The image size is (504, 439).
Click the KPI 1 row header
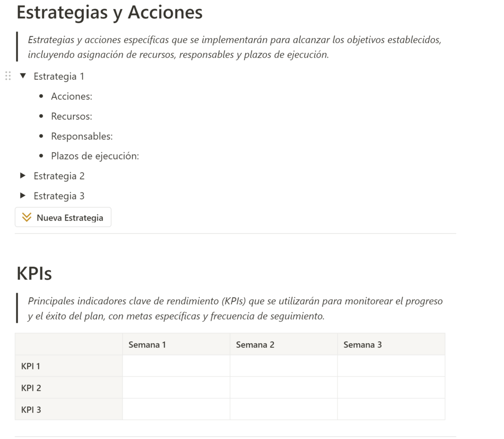pos(31,366)
